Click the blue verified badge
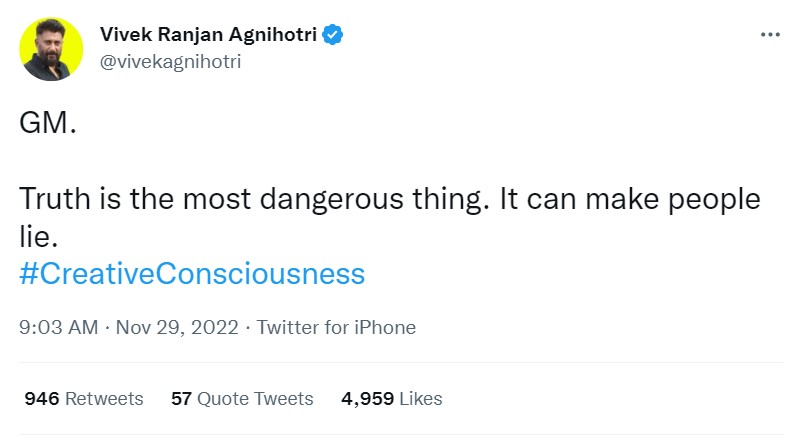Image resolution: width=804 pixels, height=438 pixels. pos(334,35)
